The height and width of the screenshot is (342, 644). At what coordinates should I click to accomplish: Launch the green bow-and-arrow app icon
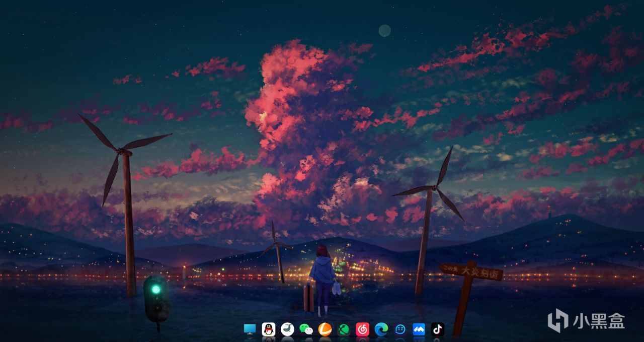(x=344, y=329)
